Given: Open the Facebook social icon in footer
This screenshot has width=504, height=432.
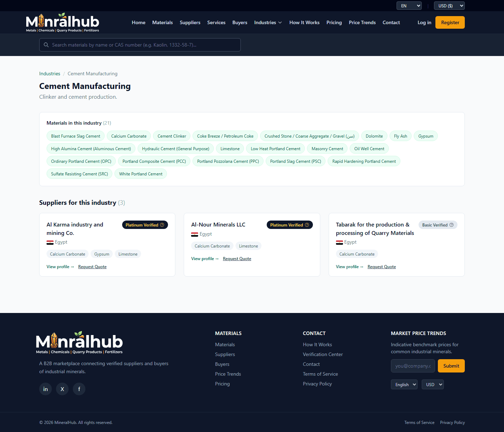Looking at the screenshot, I should coord(79,389).
